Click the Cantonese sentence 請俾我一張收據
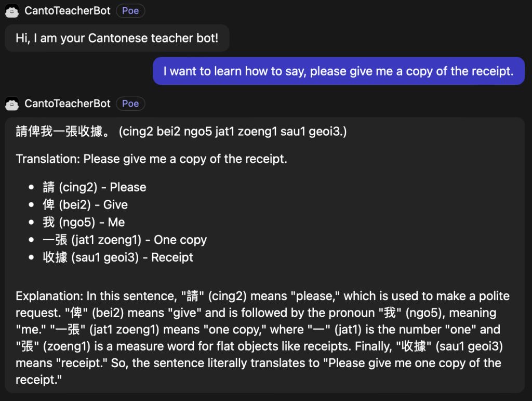The height and width of the screenshot is (401, 532). [x=62, y=132]
